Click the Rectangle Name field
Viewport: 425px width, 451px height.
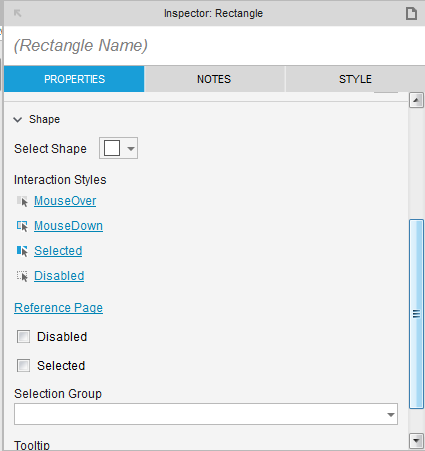pos(213,45)
